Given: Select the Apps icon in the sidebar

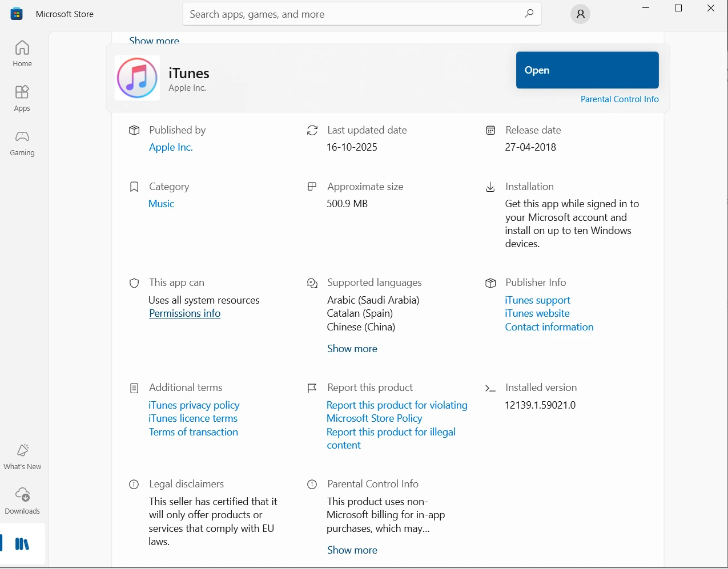Looking at the screenshot, I should click(x=22, y=98).
